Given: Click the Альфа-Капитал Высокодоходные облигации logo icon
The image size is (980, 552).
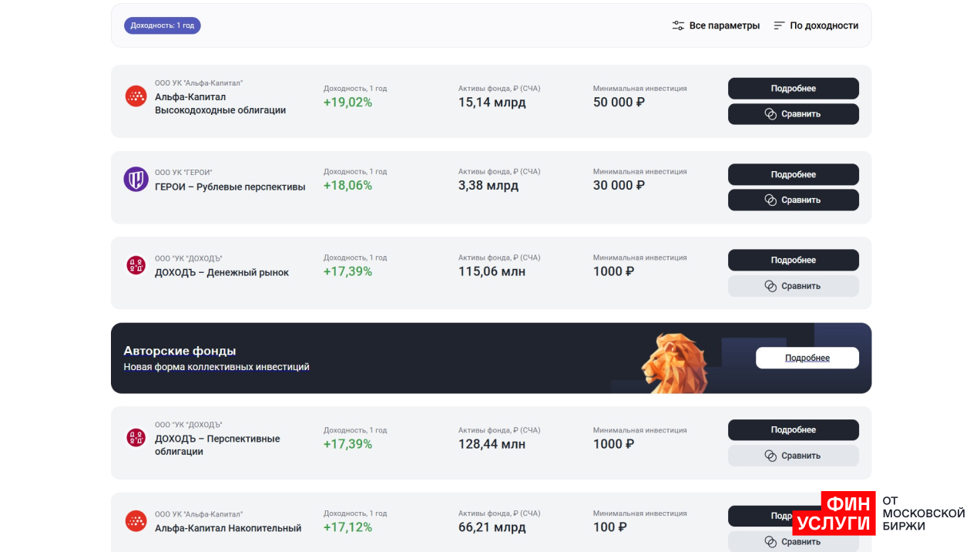Looking at the screenshot, I should (136, 96).
